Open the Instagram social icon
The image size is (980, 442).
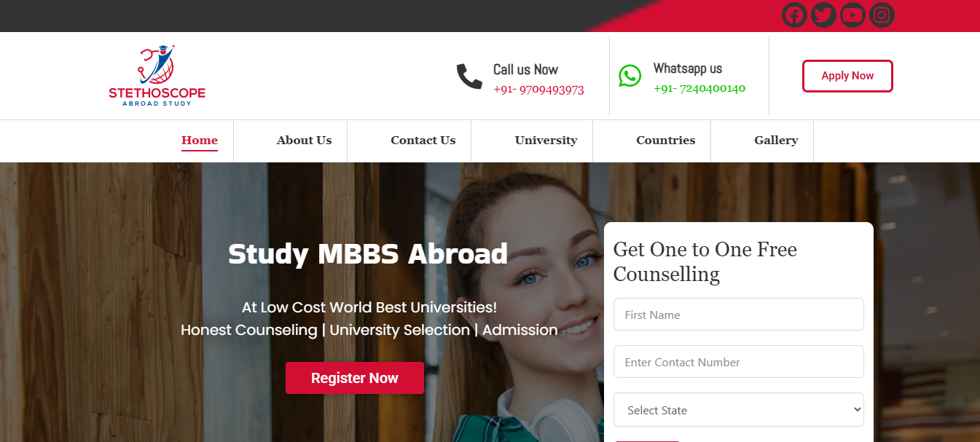(882, 15)
